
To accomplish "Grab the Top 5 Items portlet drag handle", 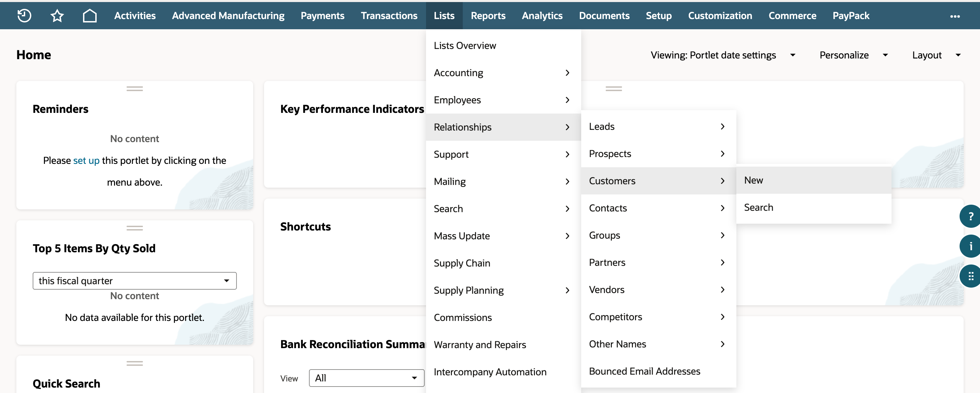I will point(135,228).
